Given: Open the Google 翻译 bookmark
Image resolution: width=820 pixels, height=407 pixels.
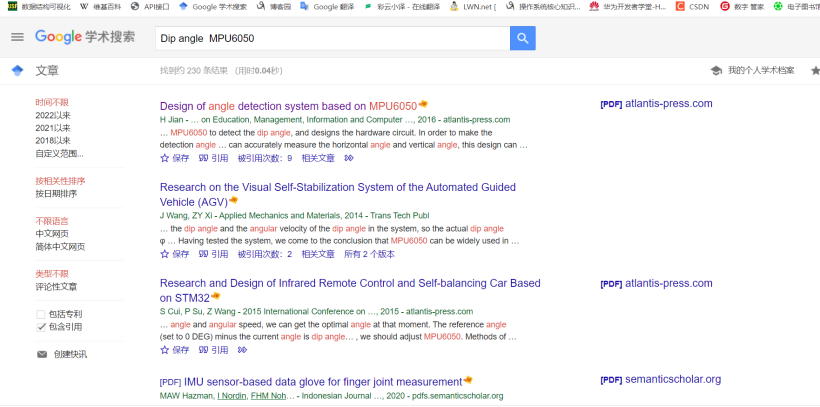Looking at the screenshot, I should coord(328,7).
